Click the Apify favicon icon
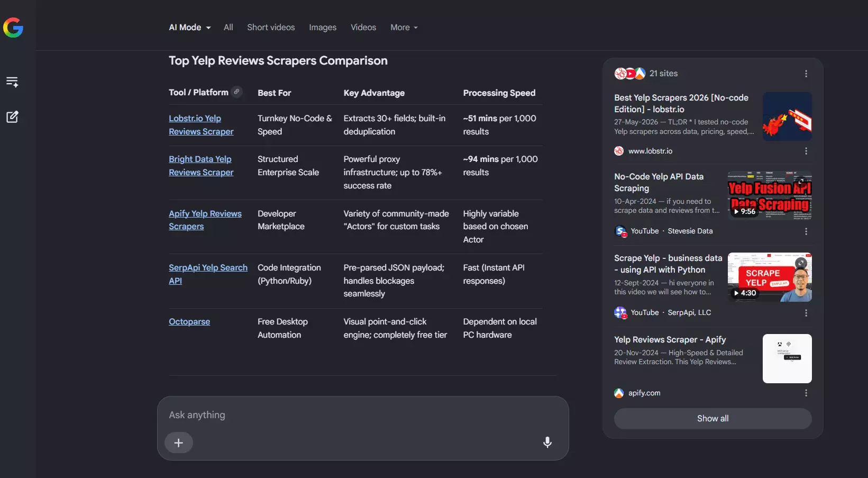 [x=619, y=393]
